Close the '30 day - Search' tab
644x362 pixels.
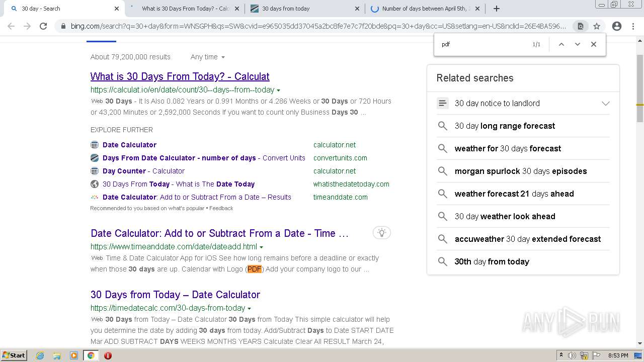pyautogui.click(x=117, y=9)
